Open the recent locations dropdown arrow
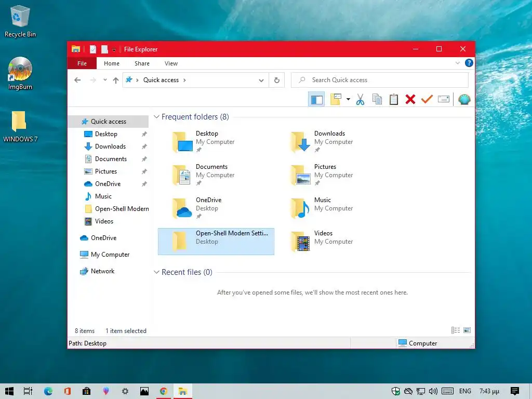Screen dimensions: 532x399 coord(105,80)
